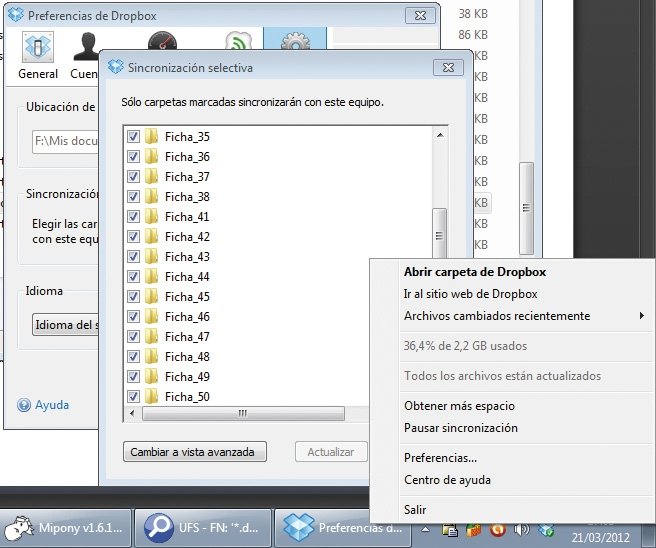656x548 pixels.
Task: Click the Dropbox icon in Sincronización selectiva title
Action: coord(115,67)
